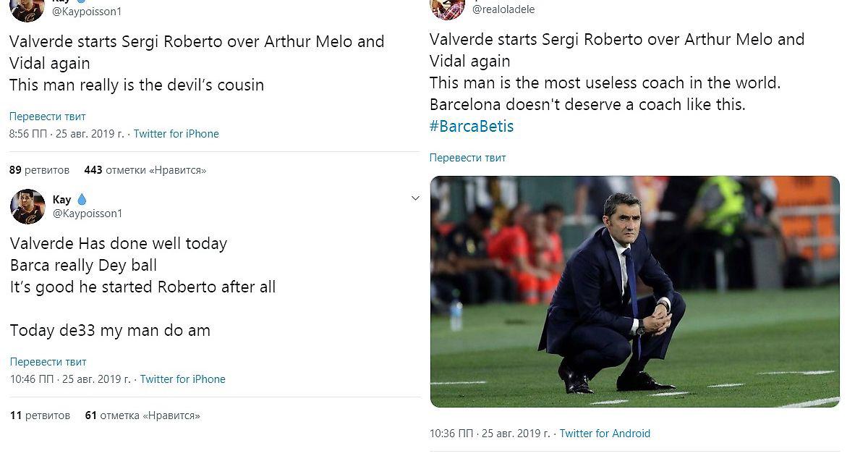Open the #BarcaBetis hashtag
This screenshot has width=868, height=456.
pos(472,126)
